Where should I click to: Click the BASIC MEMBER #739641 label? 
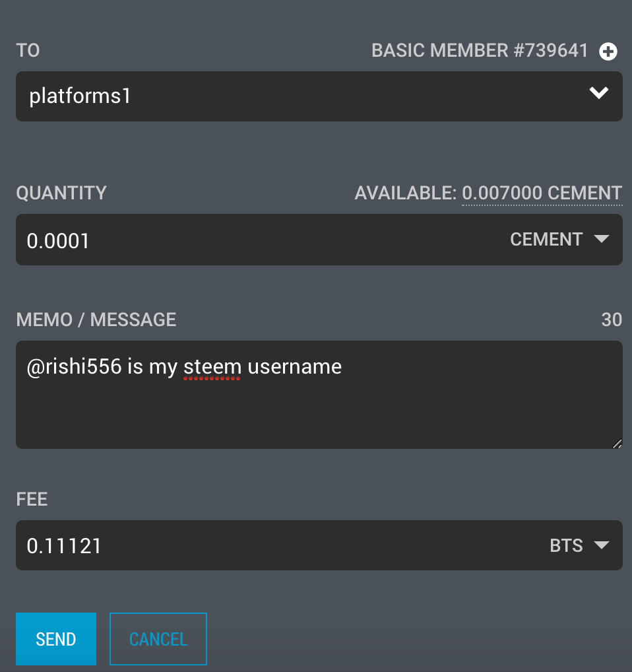pos(480,51)
